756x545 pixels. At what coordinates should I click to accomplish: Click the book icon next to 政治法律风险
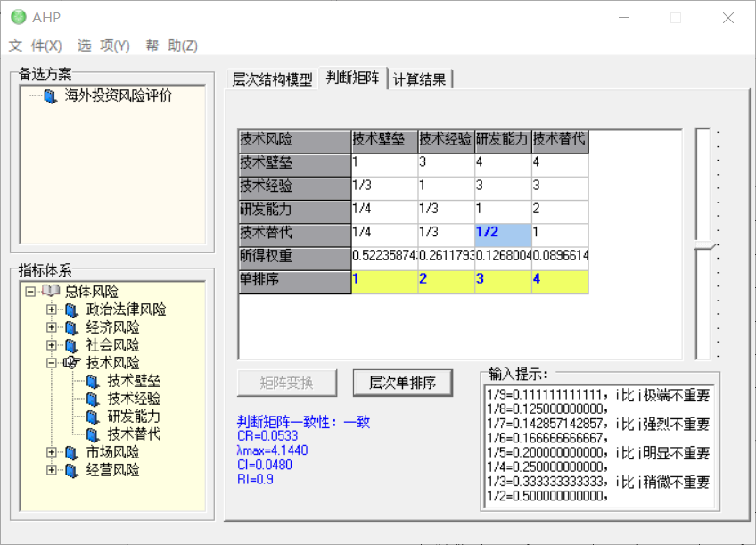click(x=71, y=310)
